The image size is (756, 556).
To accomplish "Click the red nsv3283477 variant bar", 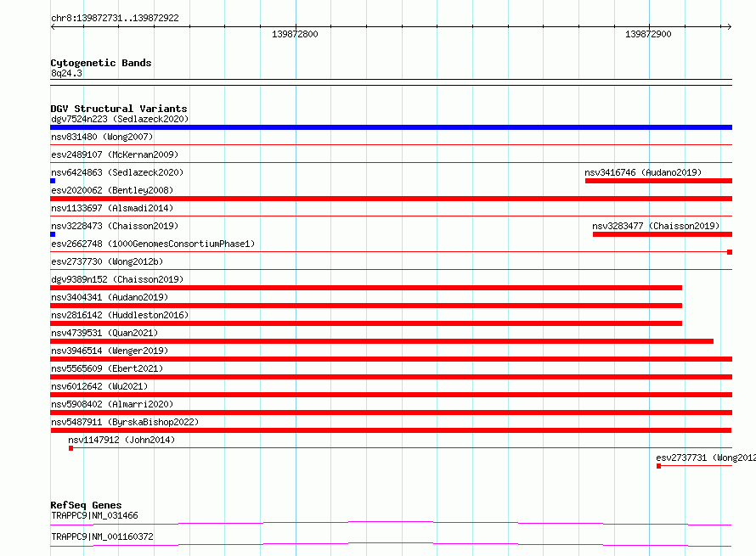I will pyautogui.click(x=663, y=234).
